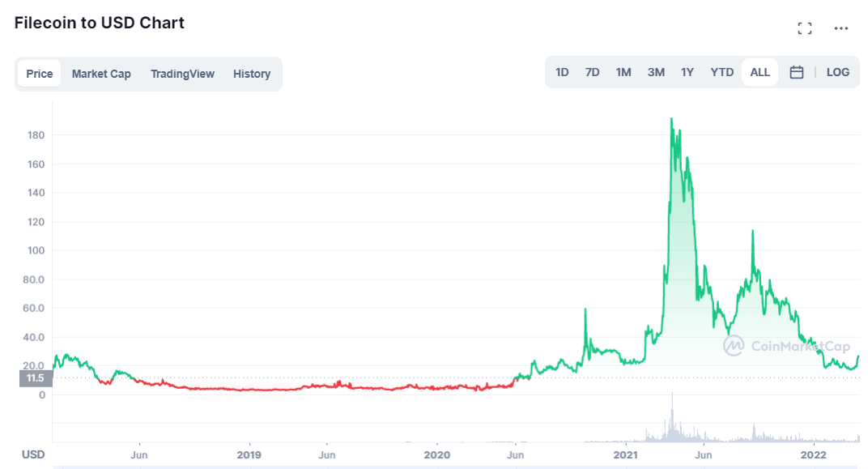Select the 1M time range
Viewport: 868px width, 469px height.
[623, 72]
